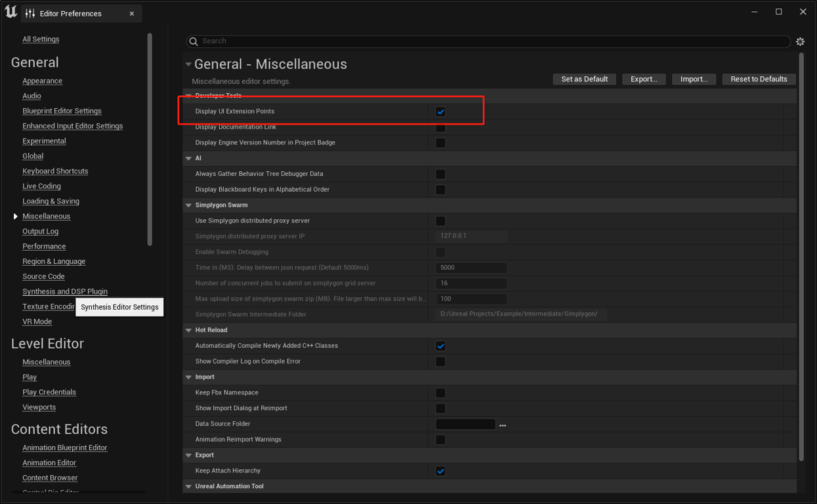Collapse the Hot Reload section
The width and height of the screenshot is (817, 504).
click(x=189, y=330)
